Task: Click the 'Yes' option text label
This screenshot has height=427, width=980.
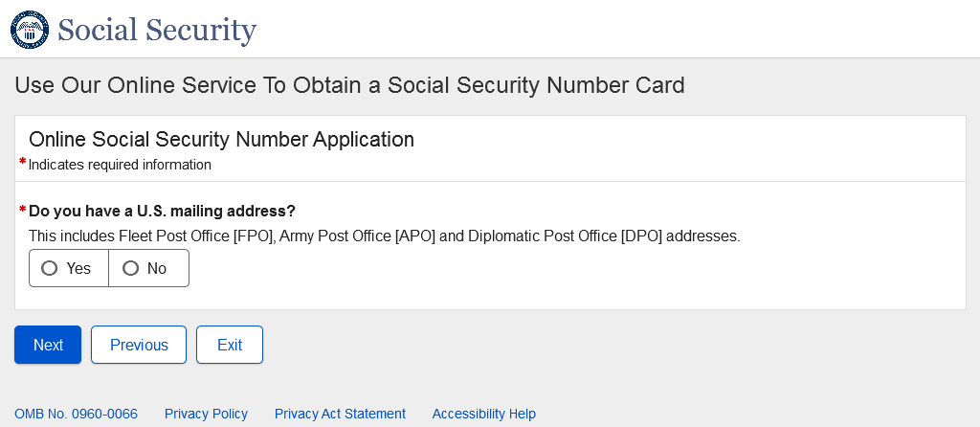Action: [78, 269]
